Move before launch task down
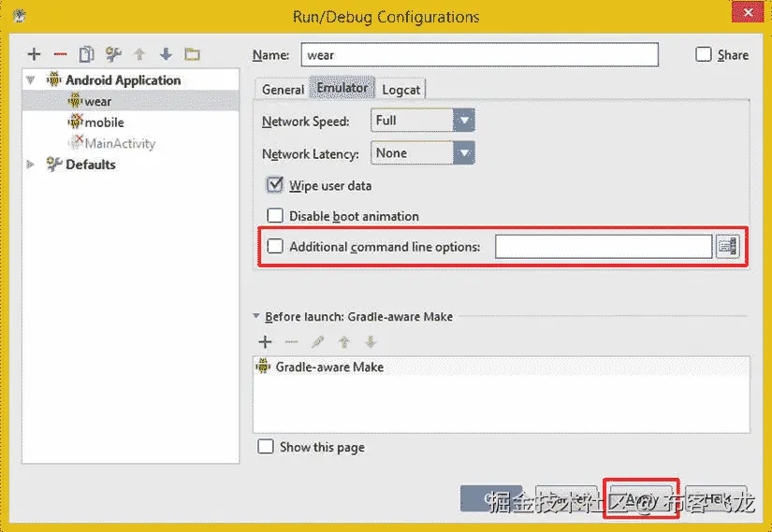The width and height of the screenshot is (772, 532). pyautogui.click(x=371, y=341)
